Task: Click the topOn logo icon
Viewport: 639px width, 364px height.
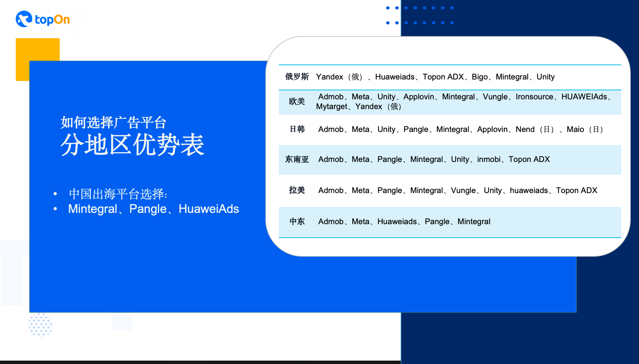Action: click(x=24, y=19)
